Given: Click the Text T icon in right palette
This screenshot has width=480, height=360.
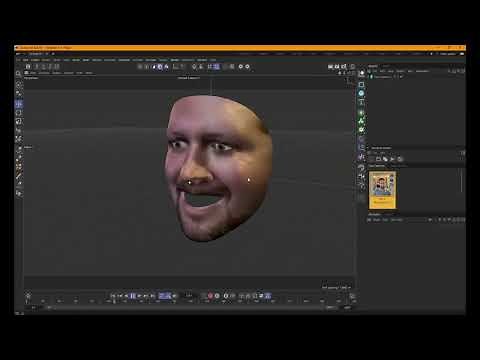Looking at the screenshot, I should tap(361, 102).
